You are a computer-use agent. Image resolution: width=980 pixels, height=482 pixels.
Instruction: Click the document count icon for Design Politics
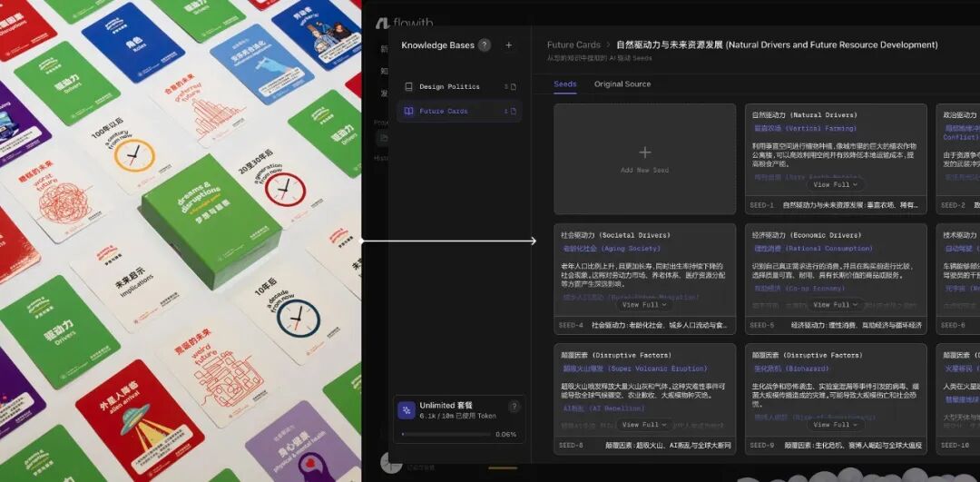click(511, 87)
